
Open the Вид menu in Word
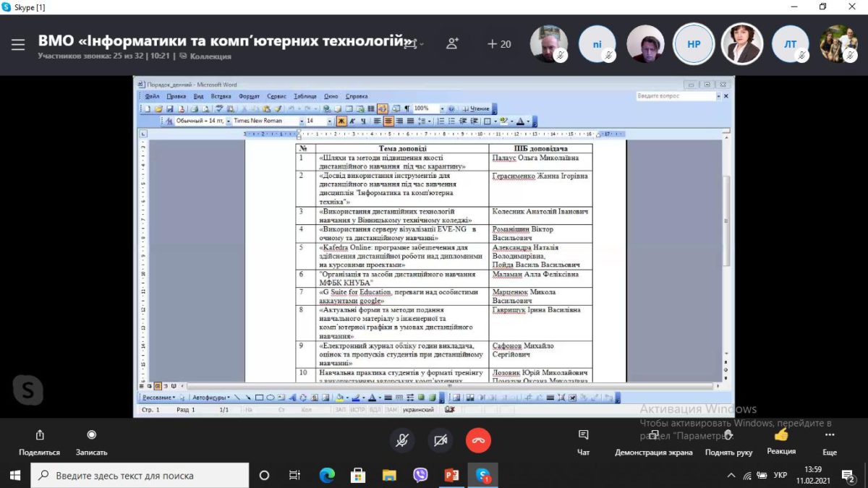198,96
